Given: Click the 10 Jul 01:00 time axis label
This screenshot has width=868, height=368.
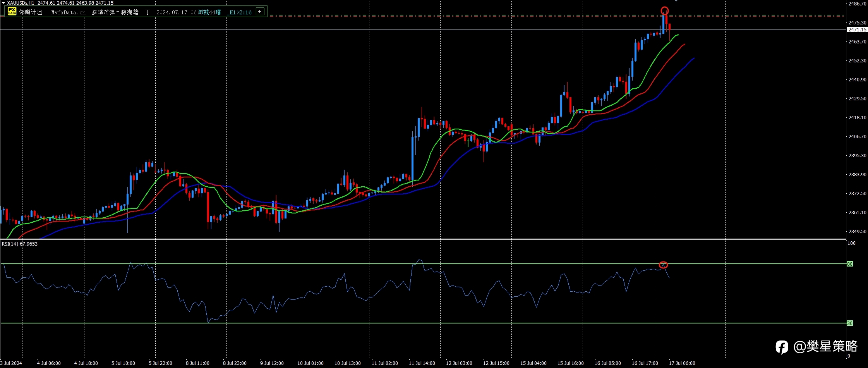Looking at the screenshot, I should 310,363.
